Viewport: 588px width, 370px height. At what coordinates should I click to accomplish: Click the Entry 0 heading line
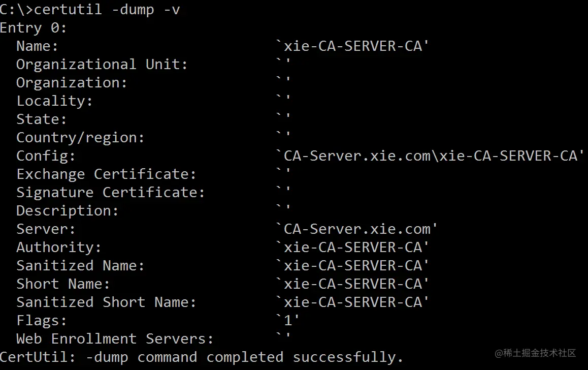coord(33,28)
